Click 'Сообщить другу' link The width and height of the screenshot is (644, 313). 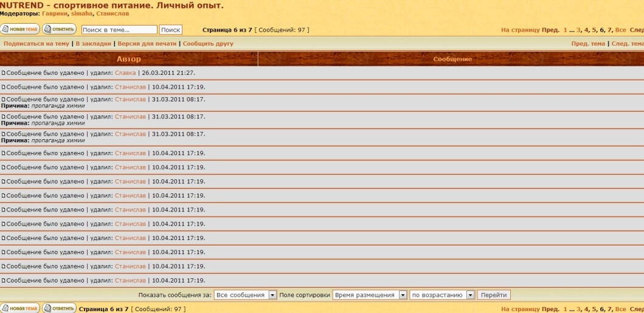208,44
